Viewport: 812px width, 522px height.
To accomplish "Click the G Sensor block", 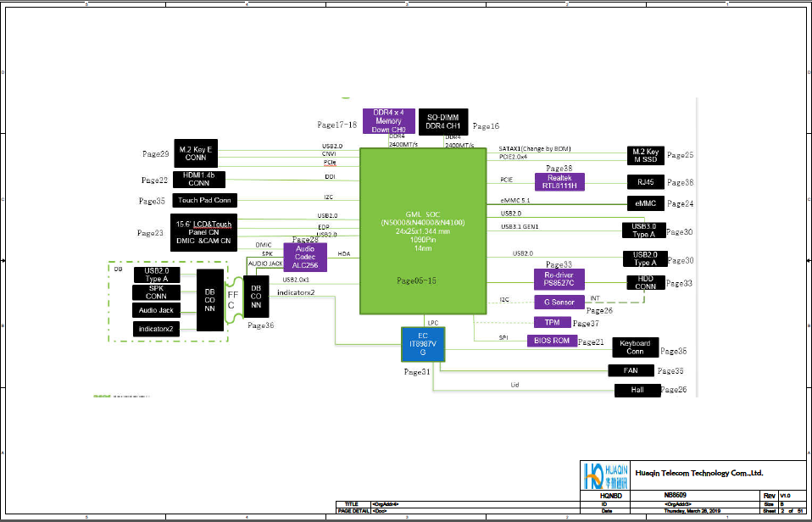I will [x=559, y=302].
